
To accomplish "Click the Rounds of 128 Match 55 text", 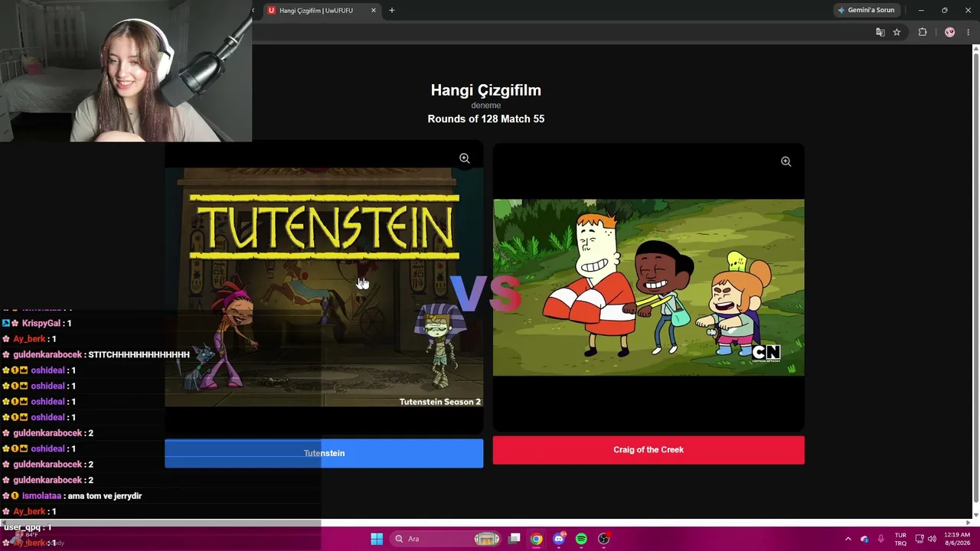I will 486,119.
